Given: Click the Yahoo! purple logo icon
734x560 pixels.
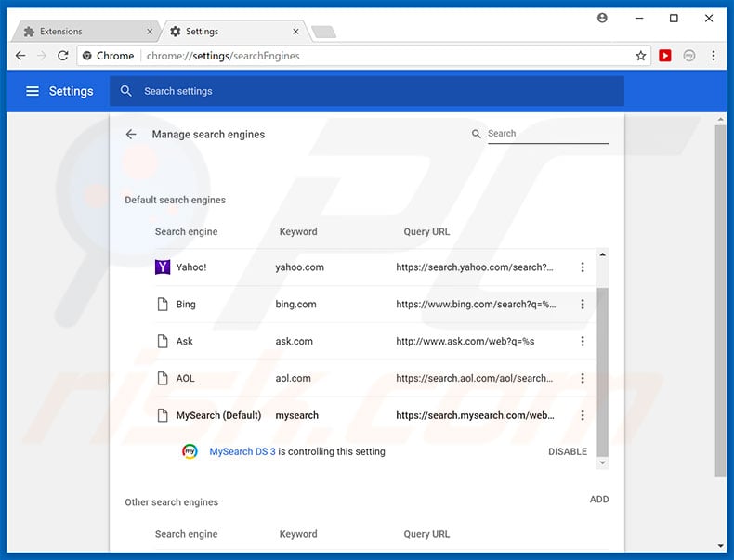Looking at the screenshot, I should [163, 267].
